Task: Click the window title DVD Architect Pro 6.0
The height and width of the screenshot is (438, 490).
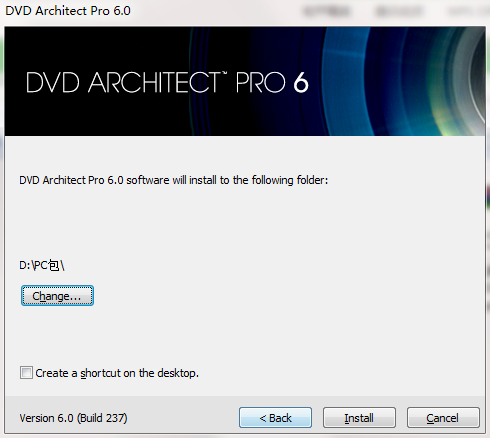Action: pyautogui.click(x=68, y=11)
